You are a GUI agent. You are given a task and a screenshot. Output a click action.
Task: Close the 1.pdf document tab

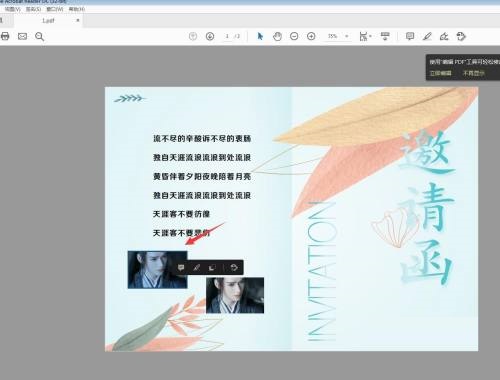point(78,20)
